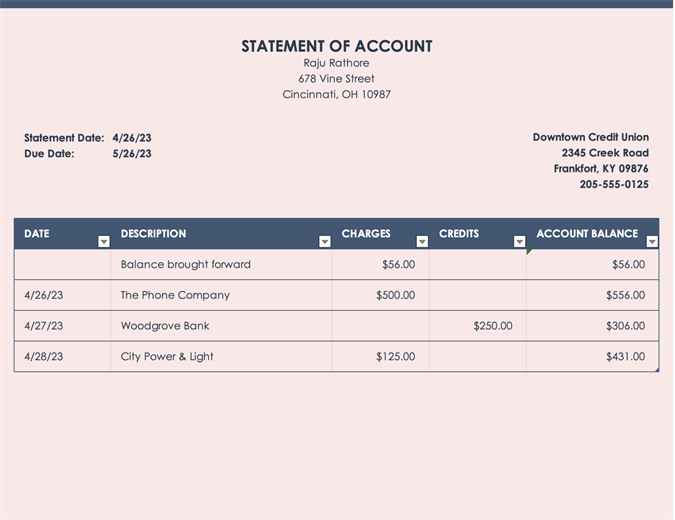675x520 pixels.
Task: Select the $431.00 account balance cell
Action: coord(625,357)
